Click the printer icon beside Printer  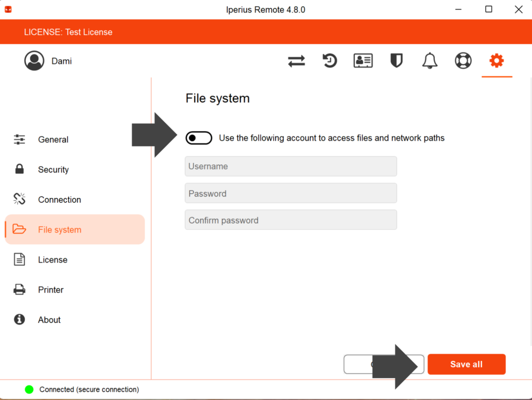[x=19, y=289]
